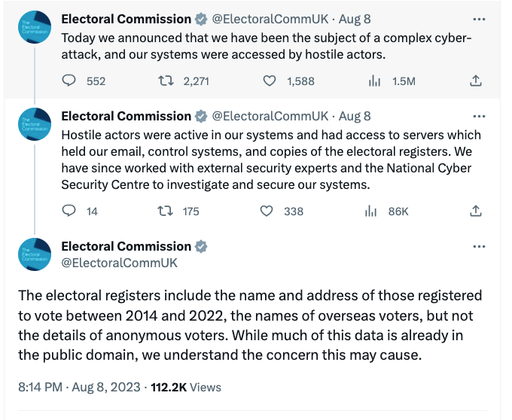Viewport: 512px width, 420px height.
Task: View analytics of the 86K views tweet
Action: point(370,212)
